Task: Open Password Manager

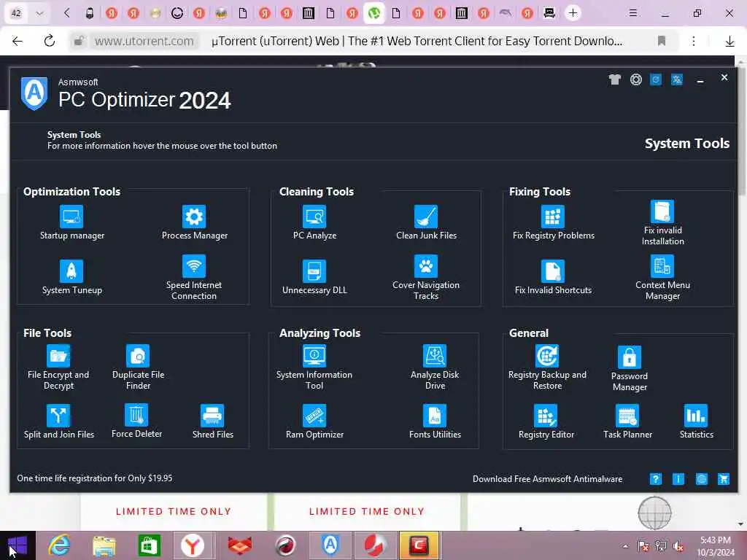Action: [x=630, y=368]
